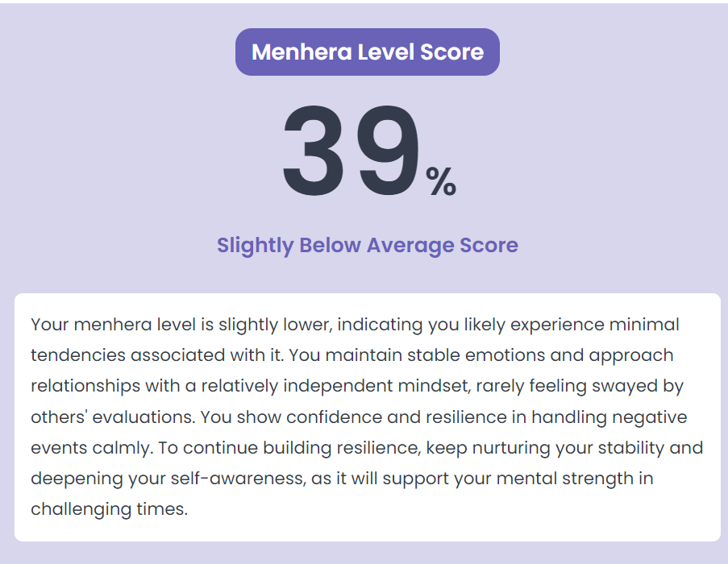
Task: Click the word Score inside the purple badge
Action: click(x=451, y=52)
